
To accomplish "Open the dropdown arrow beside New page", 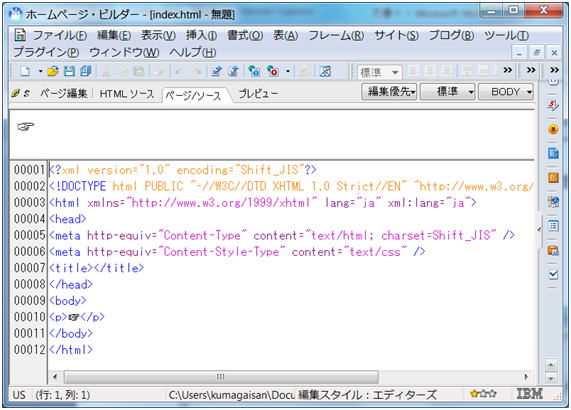I will click(x=40, y=71).
